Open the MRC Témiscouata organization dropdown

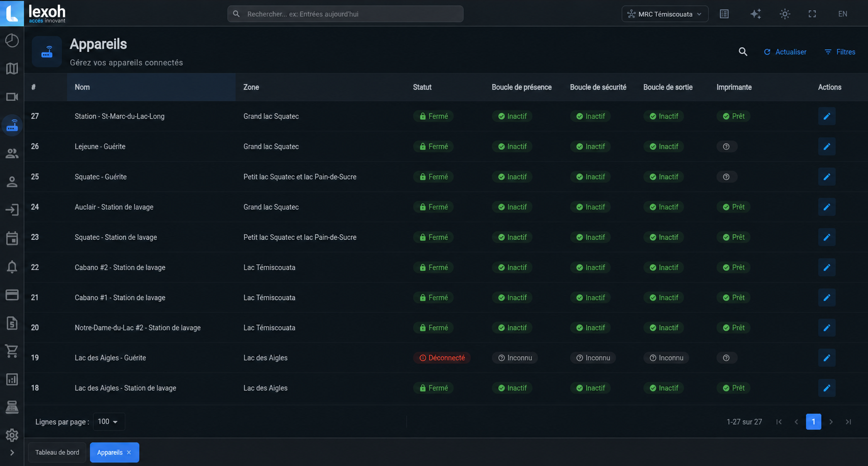click(665, 14)
